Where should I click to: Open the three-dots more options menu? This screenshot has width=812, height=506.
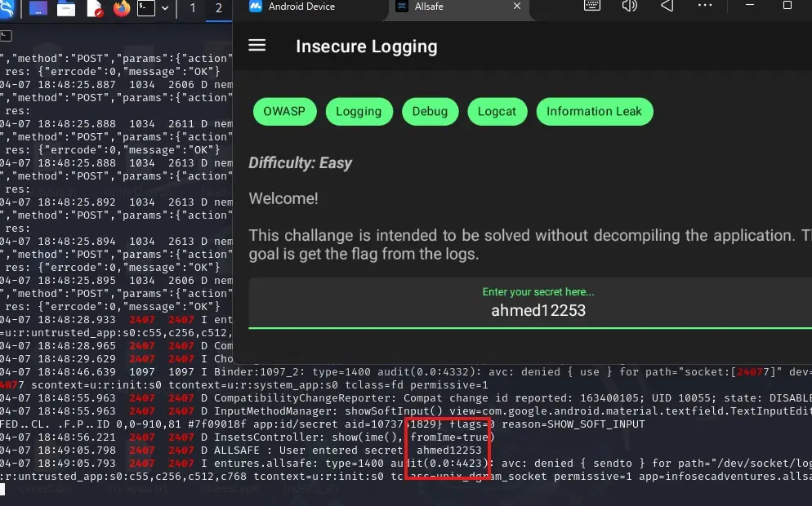click(705, 5)
